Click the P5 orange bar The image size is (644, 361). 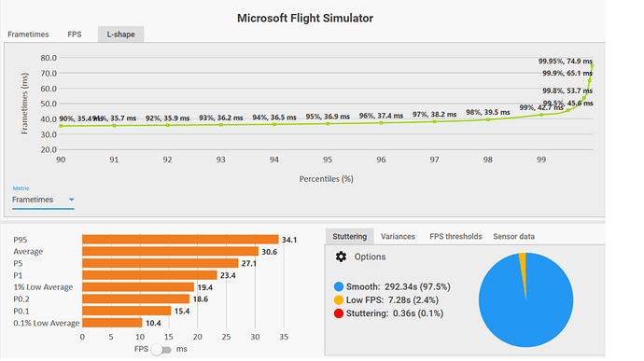coord(161,263)
